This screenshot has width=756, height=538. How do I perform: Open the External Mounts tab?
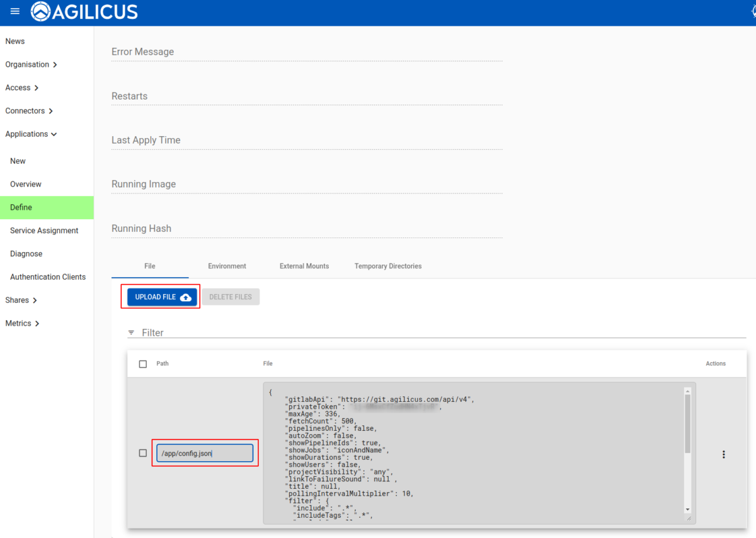tap(304, 266)
